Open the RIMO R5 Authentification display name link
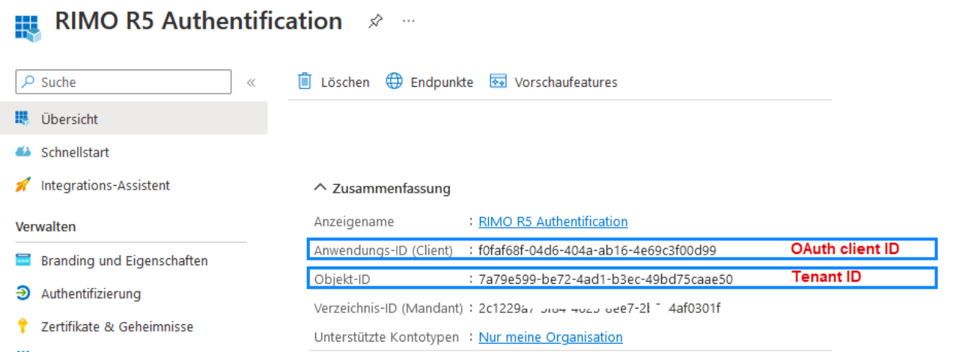Viewport: 980px width, 352px height. (553, 221)
